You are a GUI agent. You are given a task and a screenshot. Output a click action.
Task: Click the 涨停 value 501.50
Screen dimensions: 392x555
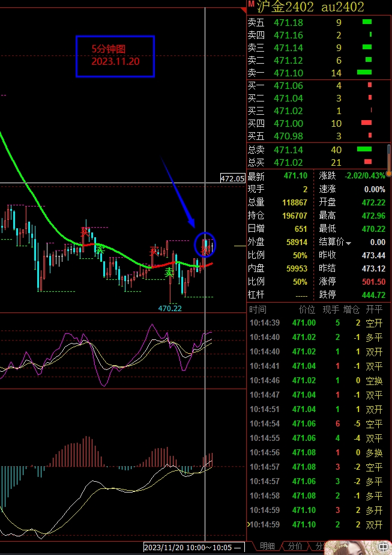pyautogui.click(x=373, y=282)
